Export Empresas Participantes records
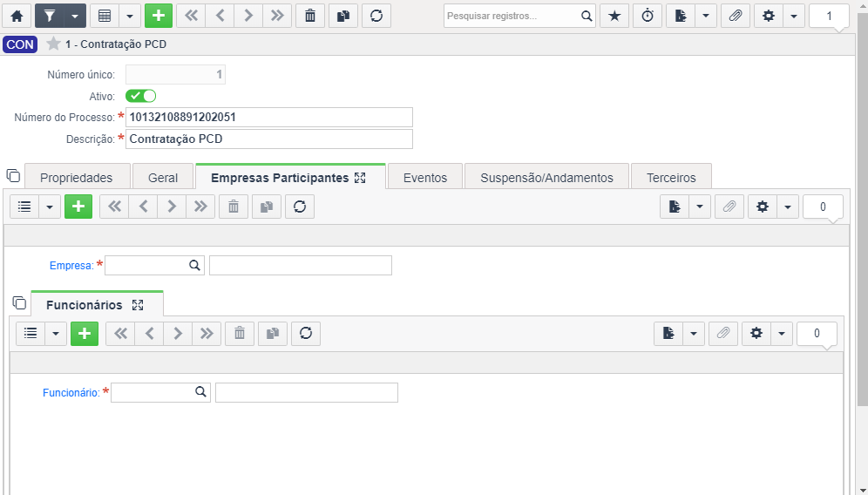 pyautogui.click(x=675, y=207)
